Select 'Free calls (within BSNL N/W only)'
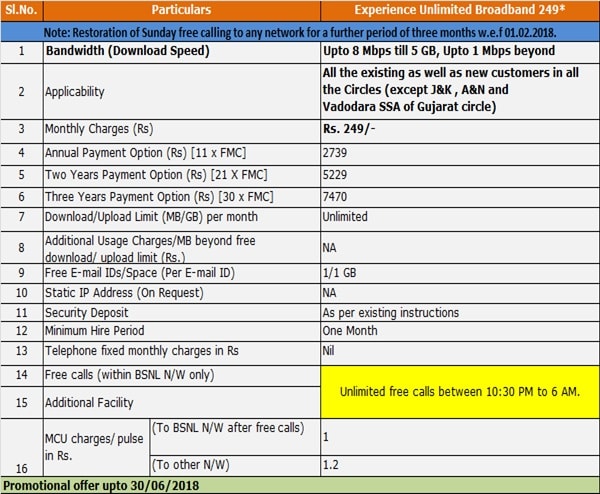 (x=182, y=375)
